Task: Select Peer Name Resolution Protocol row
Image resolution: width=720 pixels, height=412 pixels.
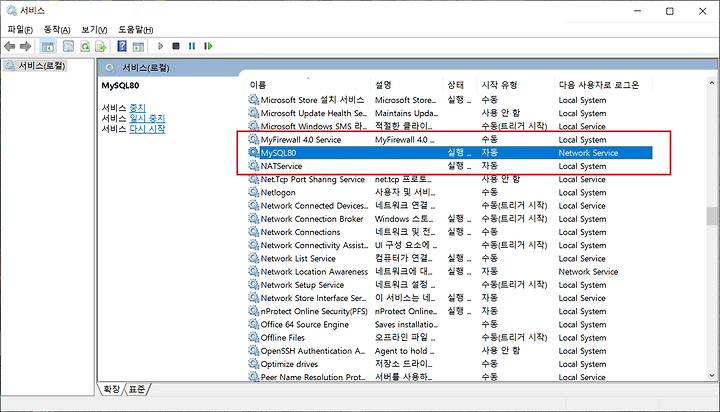Action: point(450,377)
